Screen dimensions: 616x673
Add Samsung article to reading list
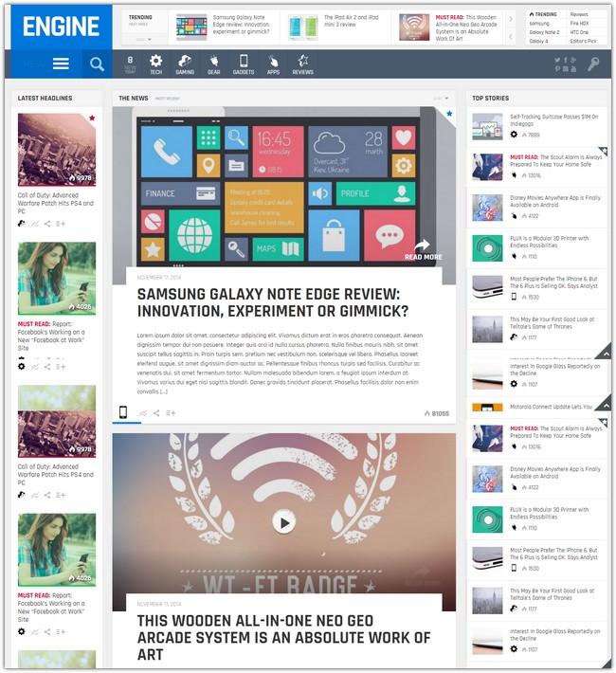(171, 413)
